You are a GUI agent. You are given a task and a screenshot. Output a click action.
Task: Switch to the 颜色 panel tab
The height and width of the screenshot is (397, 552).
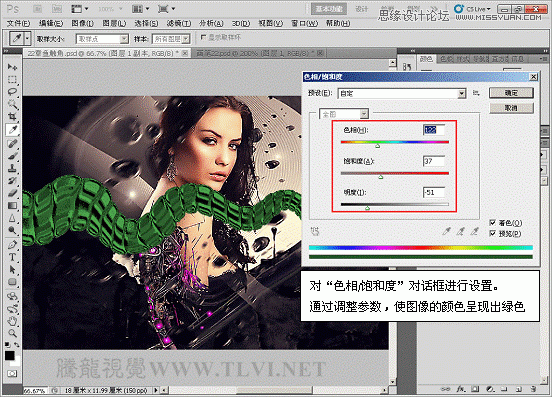pyautogui.click(x=426, y=59)
